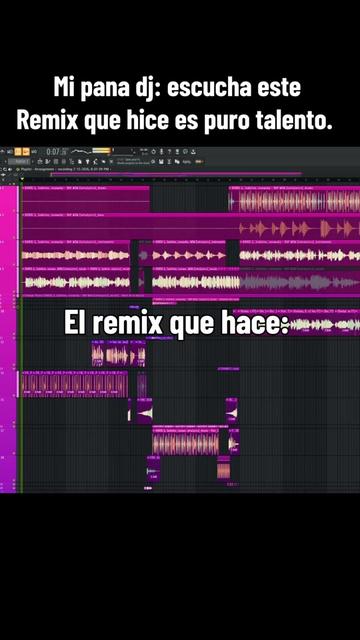Viewport: 360px width, 640px height.
Task: Click the purple time-range bar above the ruler
Action: click(176, 174)
